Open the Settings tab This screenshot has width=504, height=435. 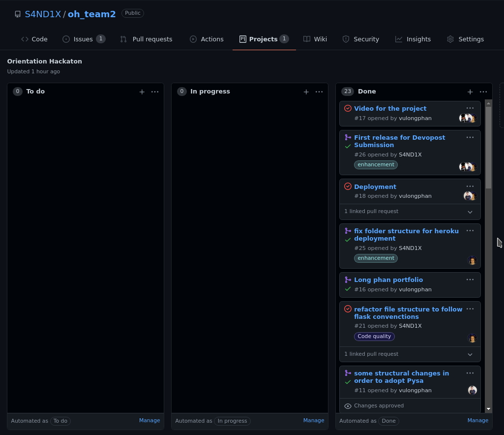point(465,39)
